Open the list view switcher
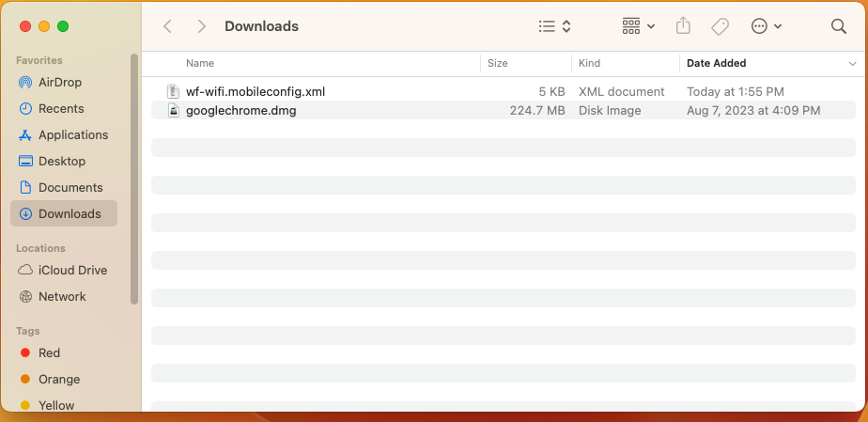 tap(554, 26)
